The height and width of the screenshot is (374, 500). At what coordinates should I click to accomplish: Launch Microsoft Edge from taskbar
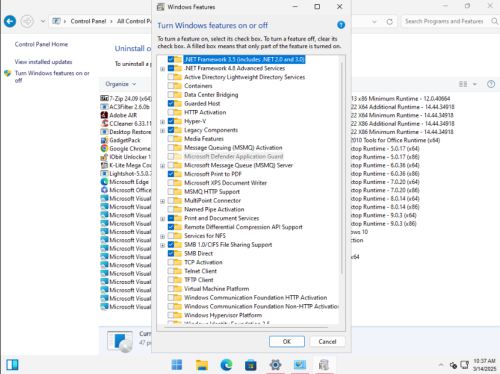click(226, 365)
